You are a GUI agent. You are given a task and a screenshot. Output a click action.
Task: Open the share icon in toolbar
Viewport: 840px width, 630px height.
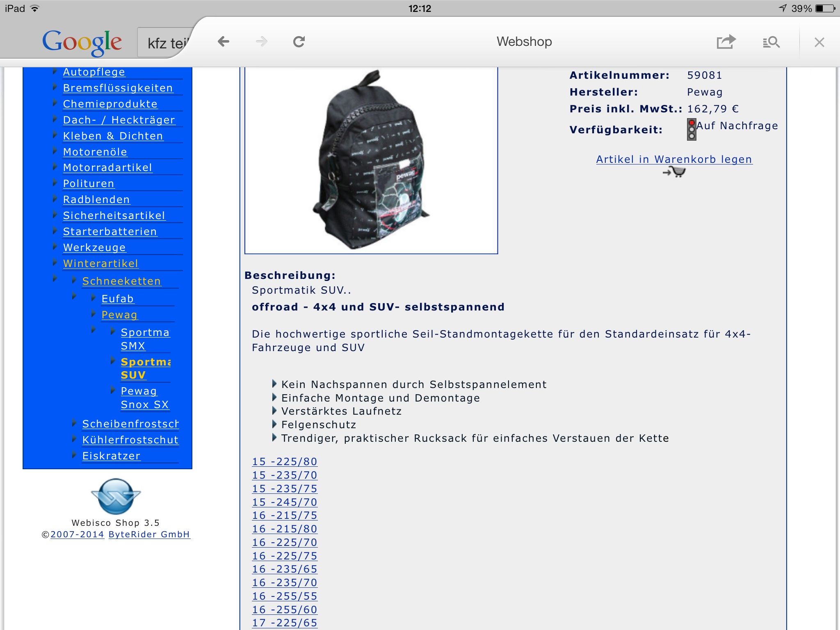coord(726,41)
